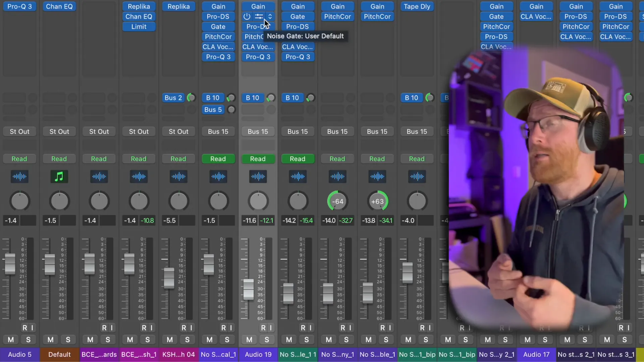Click the waveform icon on BCE_...sh_1 strip

pyautogui.click(x=139, y=176)
